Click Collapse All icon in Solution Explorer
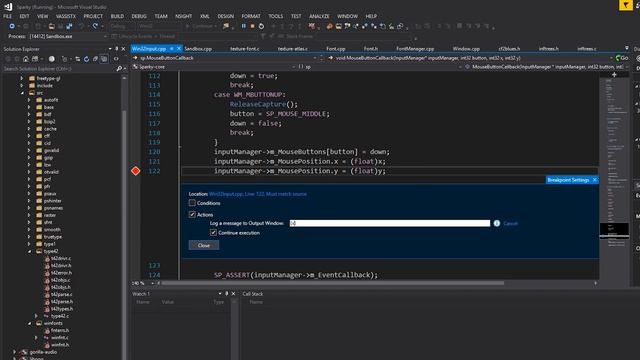The image size is (640, 360). click(95, 59)
